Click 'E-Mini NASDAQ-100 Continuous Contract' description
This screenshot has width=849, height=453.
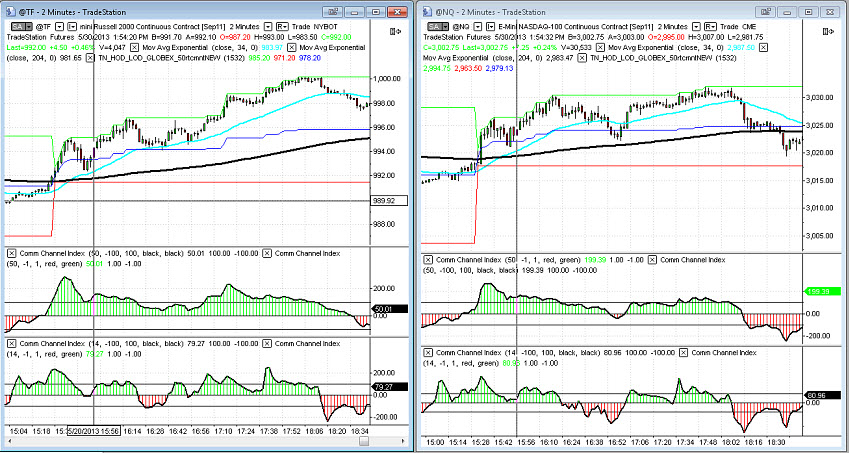point(564,27)
